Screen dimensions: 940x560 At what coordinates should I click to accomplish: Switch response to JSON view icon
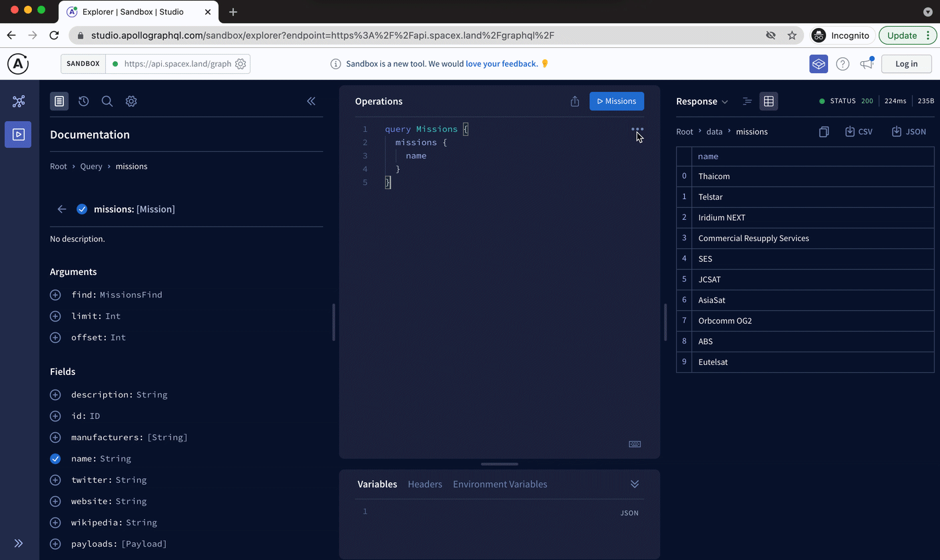coord(747,101)
